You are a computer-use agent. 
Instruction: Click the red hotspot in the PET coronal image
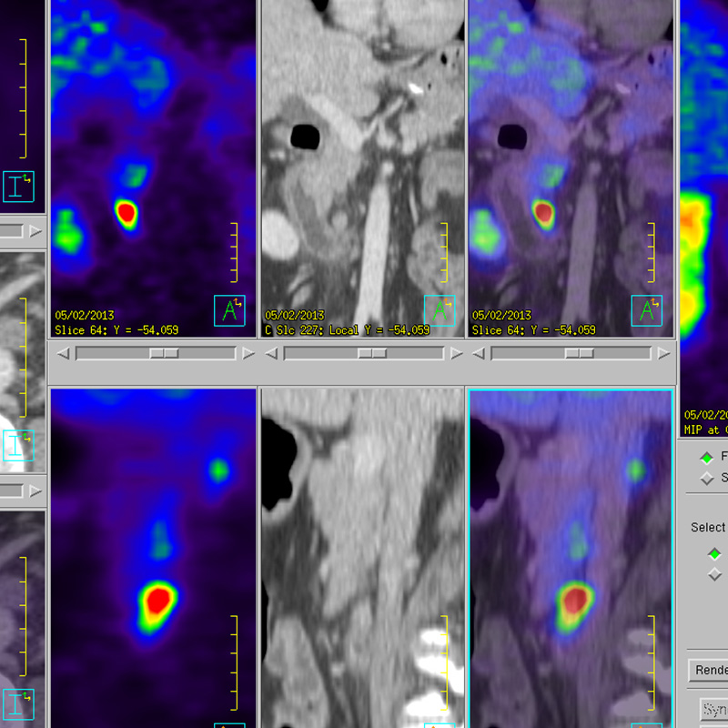click(x=126, y=213)
